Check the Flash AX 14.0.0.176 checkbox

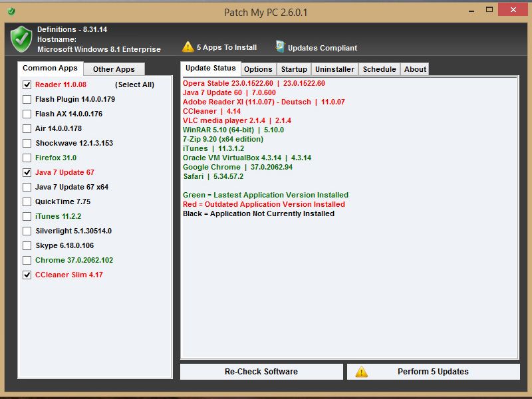click(x=27, y=114)
